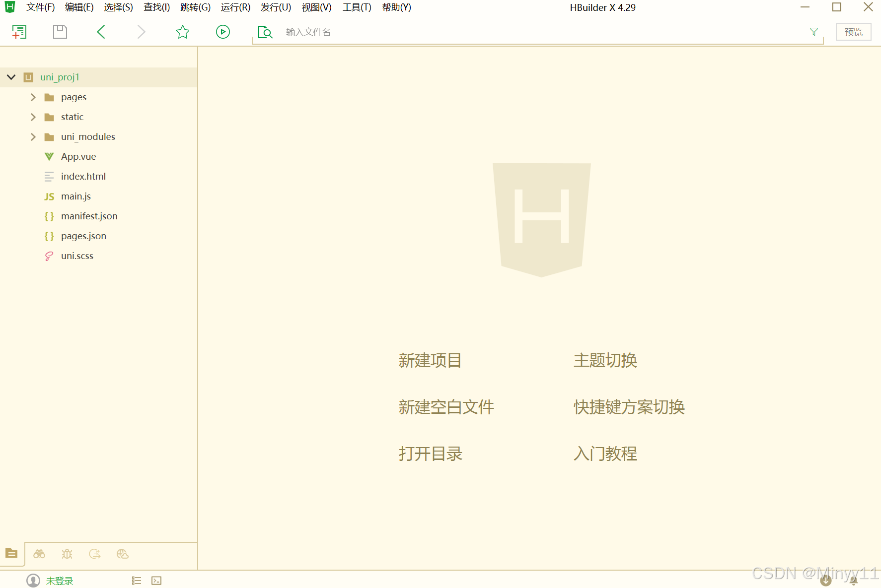Click the download update icon at bottom right
Image resolution: width=881 pixels, height=588 pixels.
pyautogui.click(x=826, y=580)
